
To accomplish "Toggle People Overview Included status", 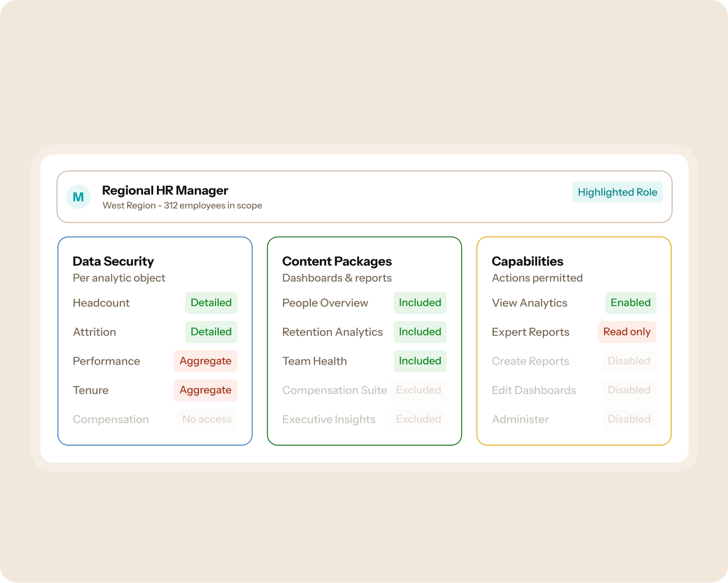I will pos(420,303).
